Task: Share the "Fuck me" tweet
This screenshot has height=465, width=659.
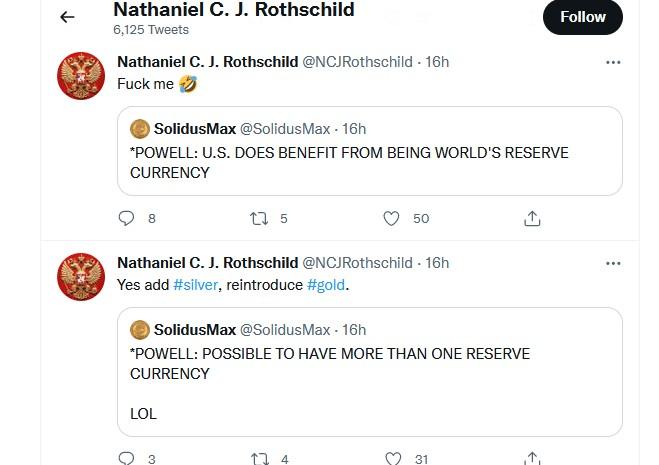Action: click(532, 218)
